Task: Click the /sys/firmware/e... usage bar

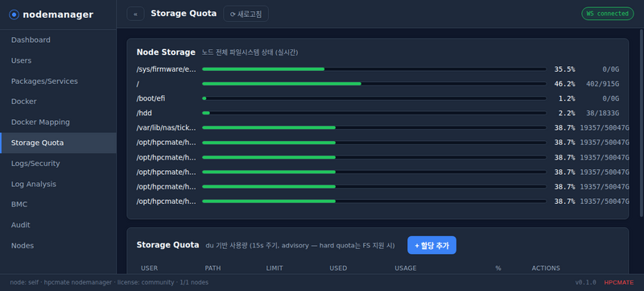Action: click(x=374, y=69)
